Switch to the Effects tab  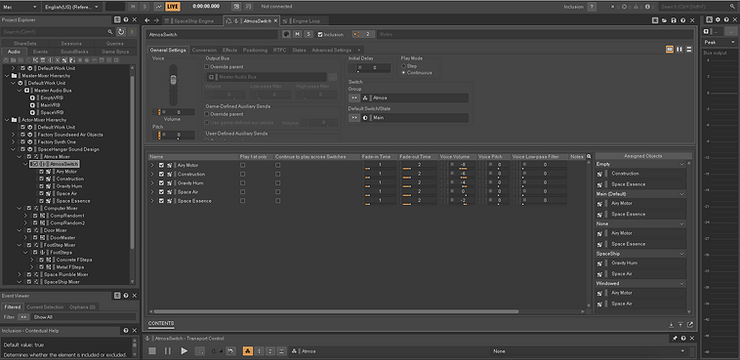(230, 50)
